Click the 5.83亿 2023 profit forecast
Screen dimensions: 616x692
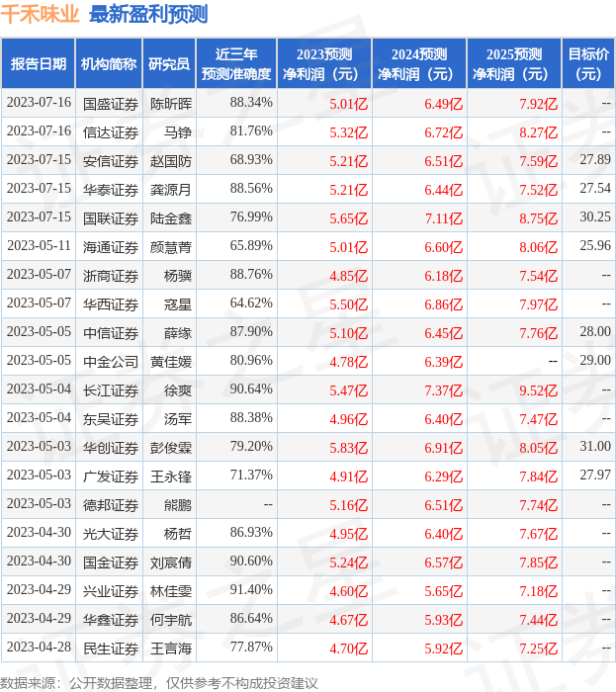point(349,449)
